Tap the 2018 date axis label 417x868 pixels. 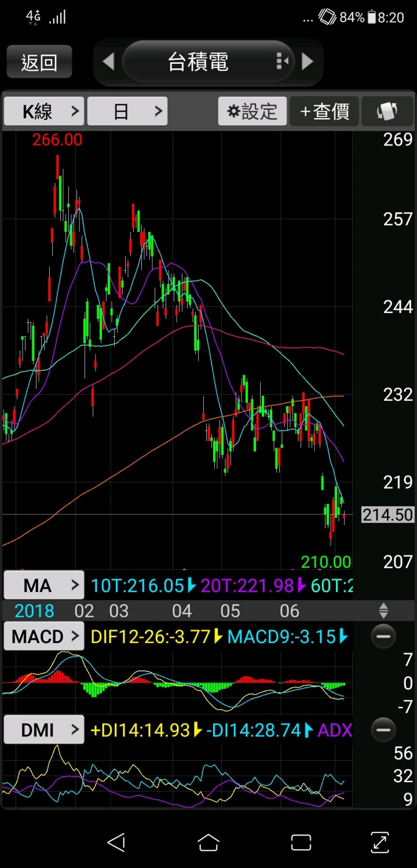point(35,611)
